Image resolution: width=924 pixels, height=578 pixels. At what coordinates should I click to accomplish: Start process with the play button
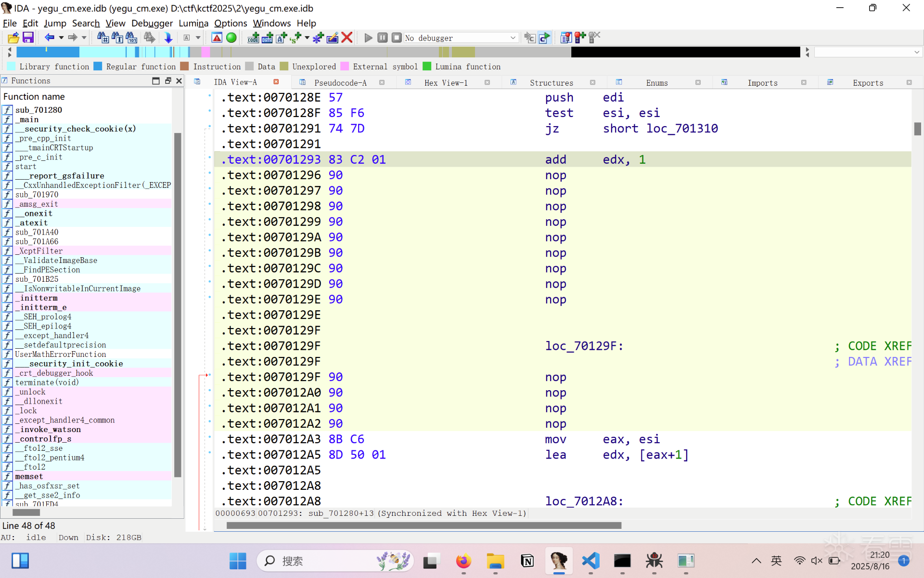pyautogui.click(x=368, y=38)
